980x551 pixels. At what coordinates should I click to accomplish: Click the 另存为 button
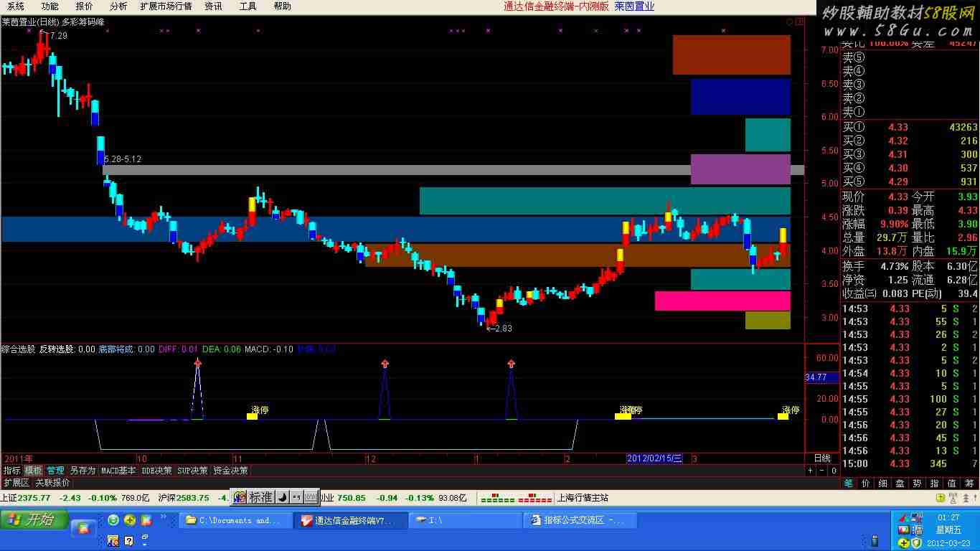click(x=83, y=471)
